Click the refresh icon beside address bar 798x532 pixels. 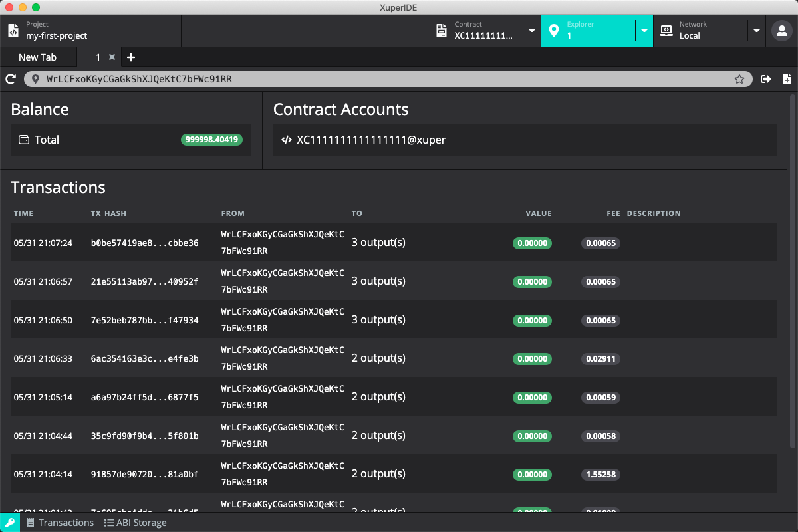pos(11,79)
